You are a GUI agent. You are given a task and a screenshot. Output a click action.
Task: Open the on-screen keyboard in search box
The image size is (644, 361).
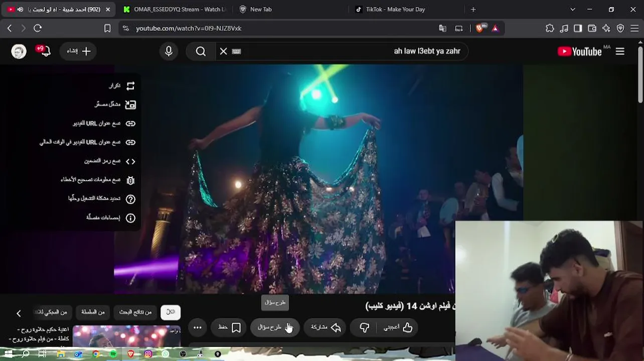coord(237,51)
